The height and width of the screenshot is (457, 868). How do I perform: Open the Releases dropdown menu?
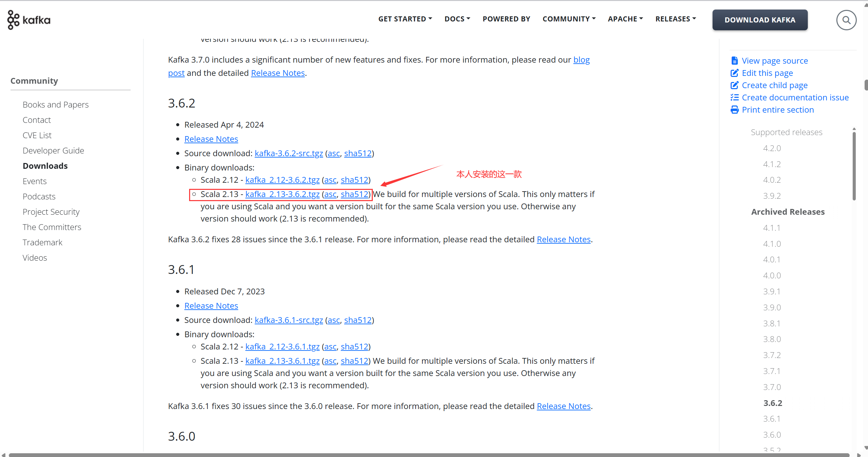point(675,19)
